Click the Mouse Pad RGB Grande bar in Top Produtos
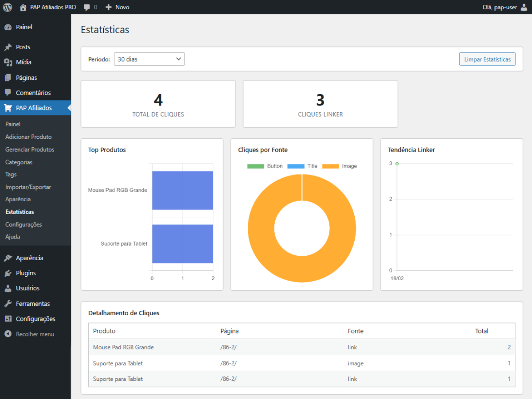 [182, 190]
